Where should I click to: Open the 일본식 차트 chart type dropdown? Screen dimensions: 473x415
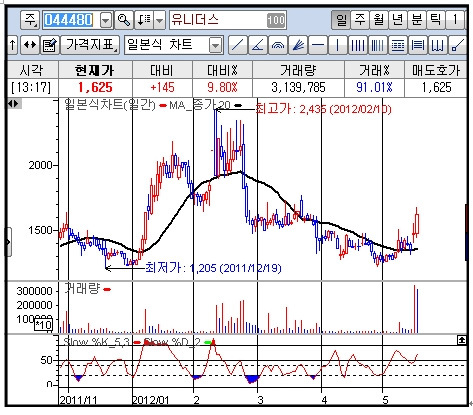(216, 45)
